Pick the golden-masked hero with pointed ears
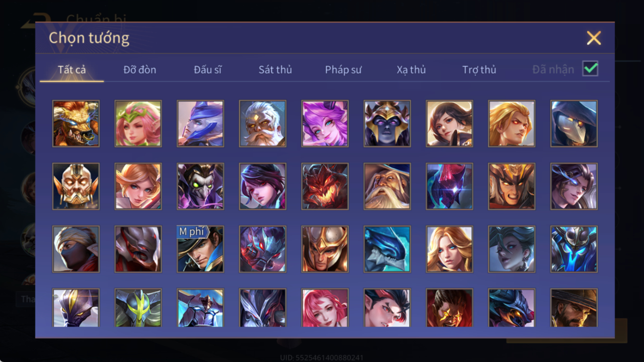The width and height of the screenshot is (644, 362). [x=76, y=187]
